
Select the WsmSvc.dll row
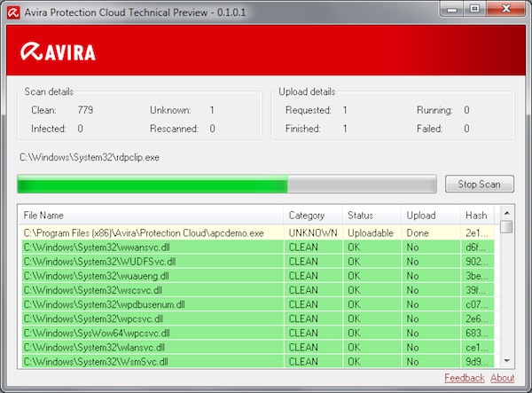pyautogui.click(x=256, y=361)
